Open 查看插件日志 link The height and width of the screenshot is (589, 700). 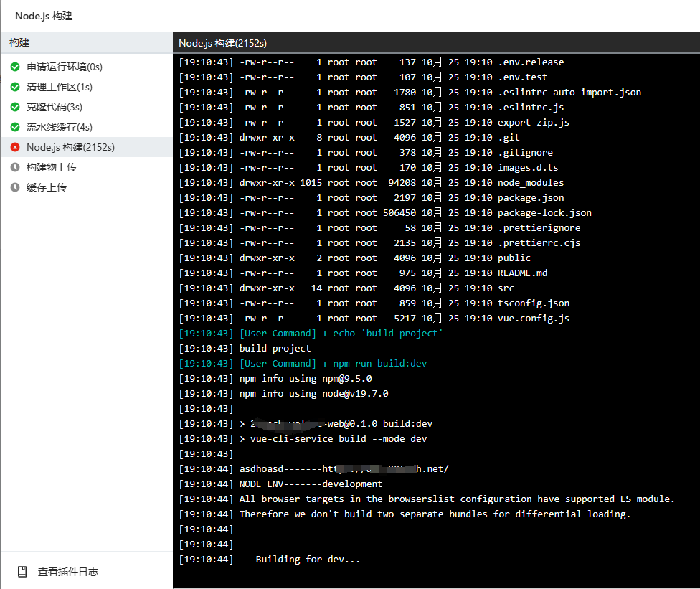point(68,572)
